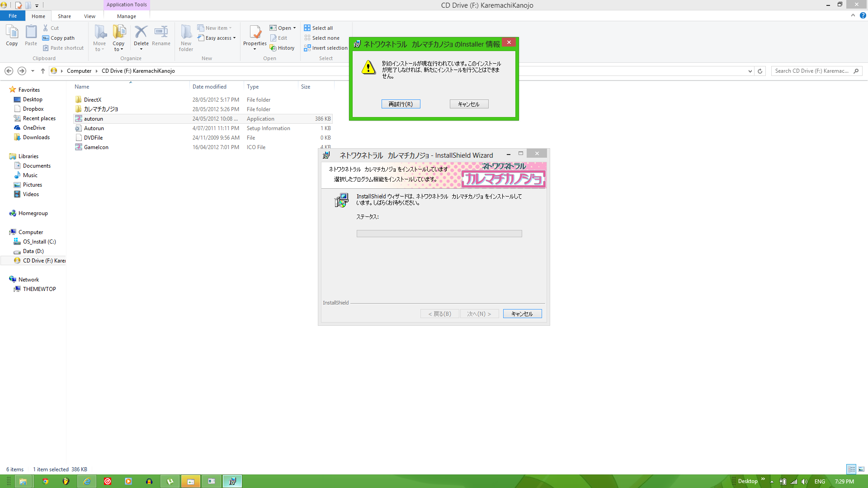Click Copy path in the ribbon
Screen dimensions: 868x488
[x=58, y=38]
